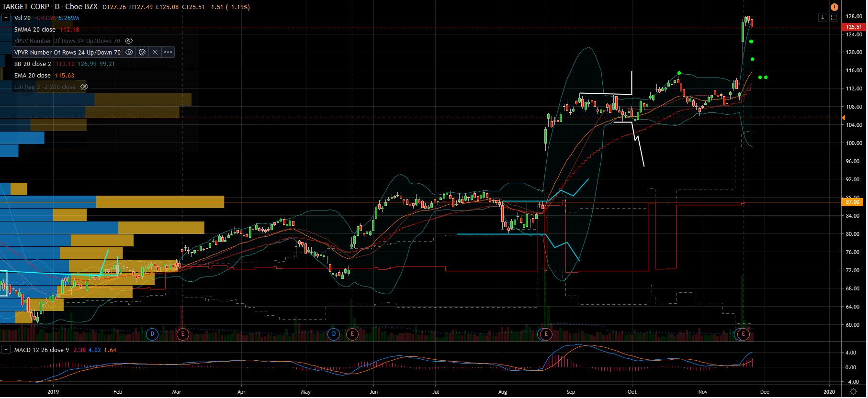Select the BB 20 close 2 legend
Viewport: 868px width, 398px height.
pos(33,64)
